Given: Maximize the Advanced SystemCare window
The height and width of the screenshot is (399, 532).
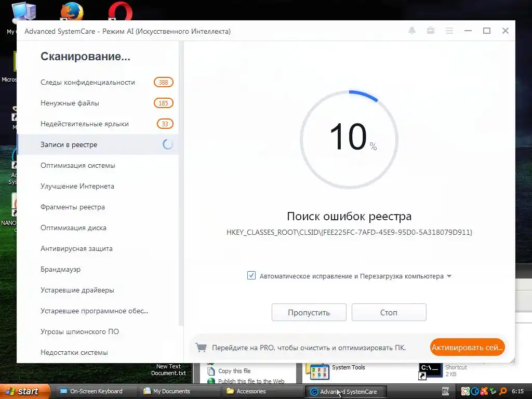Looking at the screenshot, I should (x=487, y=31).
